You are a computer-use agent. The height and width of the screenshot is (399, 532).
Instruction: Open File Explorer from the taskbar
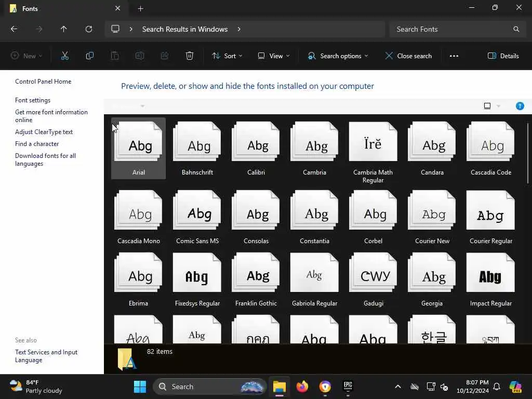tap(279, 387)
